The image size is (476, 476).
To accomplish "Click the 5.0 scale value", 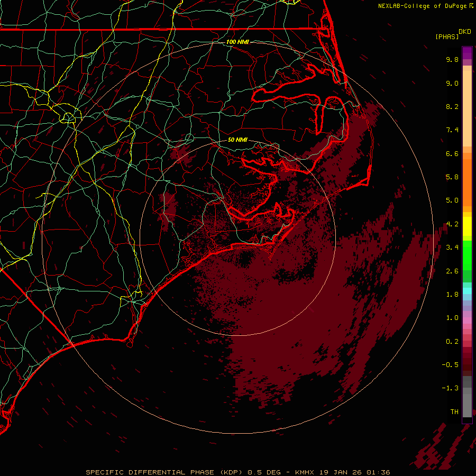I will [x=452, y=200].
